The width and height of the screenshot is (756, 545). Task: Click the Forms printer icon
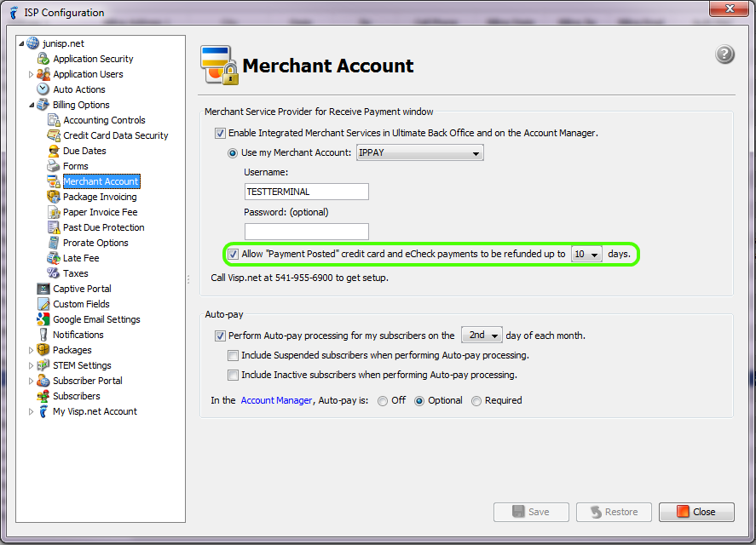(x=54, y=166)
